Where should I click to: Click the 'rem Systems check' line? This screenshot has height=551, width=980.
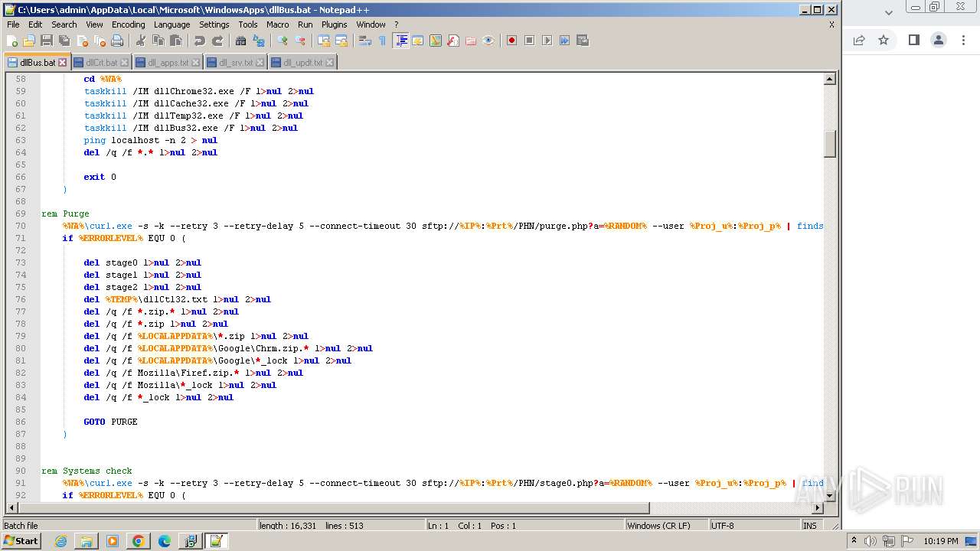coord(87,471)
